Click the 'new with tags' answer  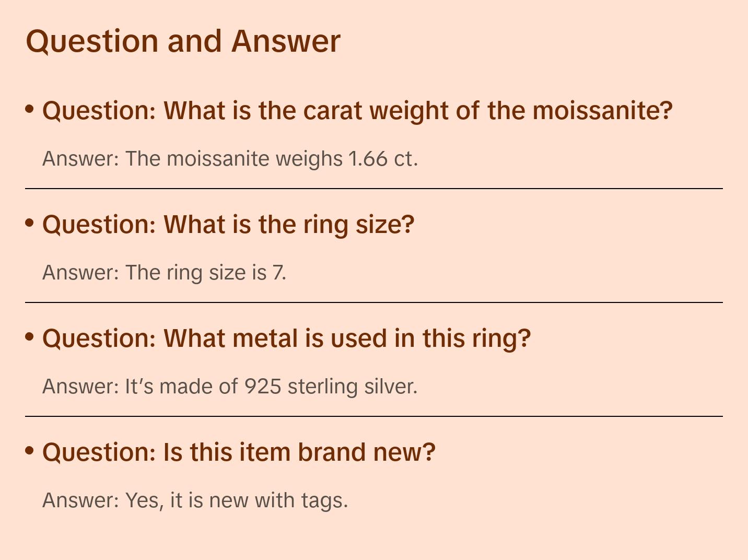[x=195, y=500]
